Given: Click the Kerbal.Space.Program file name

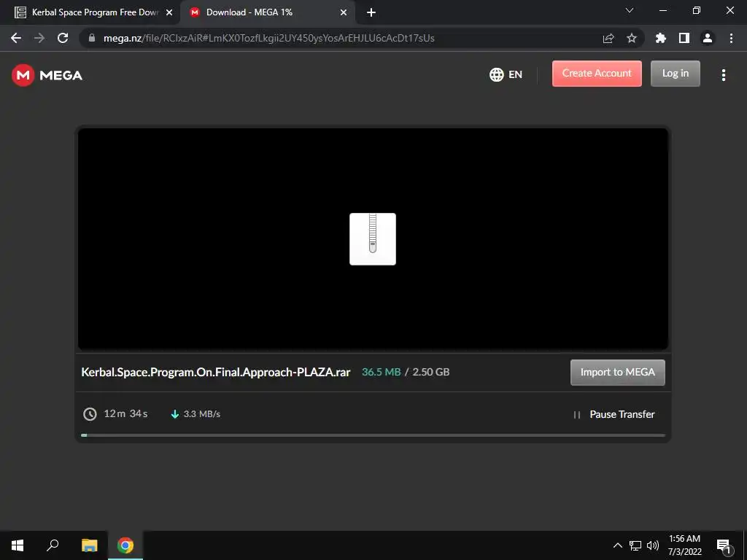Looking at the screenshot, I should 215,372.
